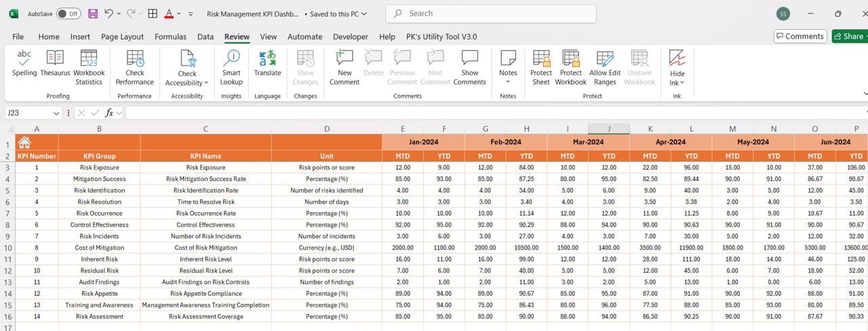
Task: Click Show Comments icon
Action: (x=470, y=58)
